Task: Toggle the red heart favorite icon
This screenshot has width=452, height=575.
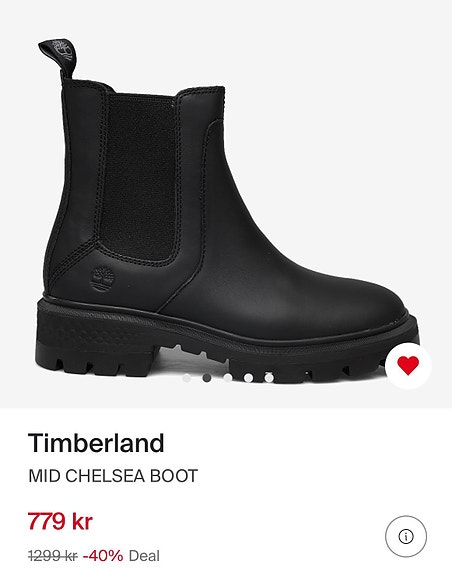Action: [408, 366]
